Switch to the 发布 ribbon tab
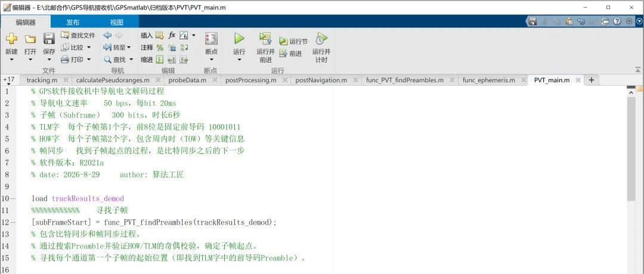The height and width of the screenshot is (274, 644). point(73,22)
